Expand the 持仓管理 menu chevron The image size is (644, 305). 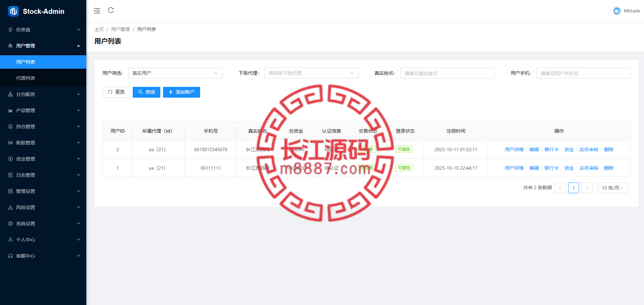click(x=78, y=127)
